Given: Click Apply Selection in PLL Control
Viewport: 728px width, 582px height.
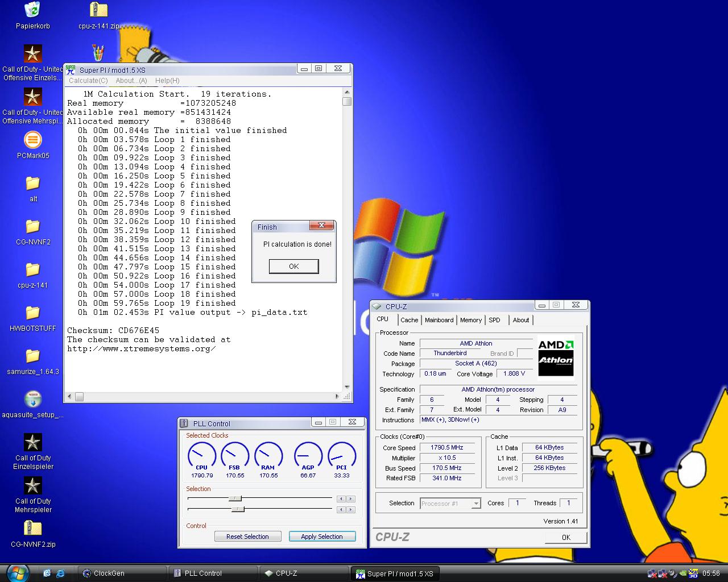Looking at the screenshot, I should pyautogui.click(x=322, y=536).
